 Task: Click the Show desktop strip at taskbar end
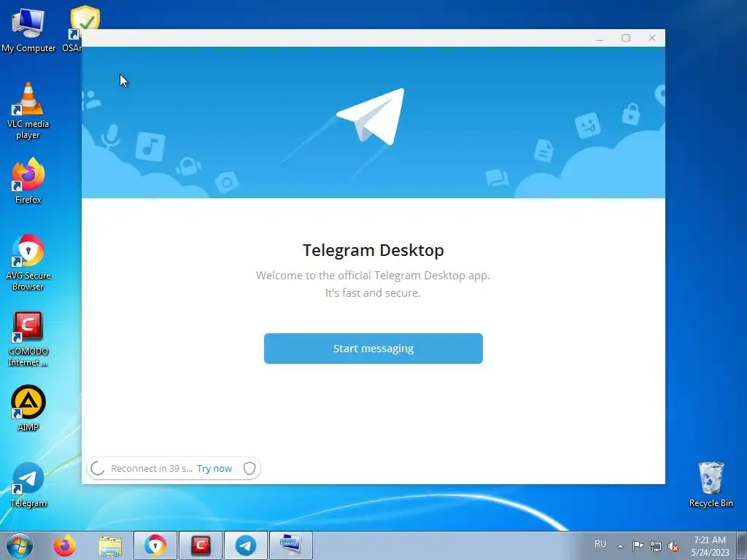(742, 545)
